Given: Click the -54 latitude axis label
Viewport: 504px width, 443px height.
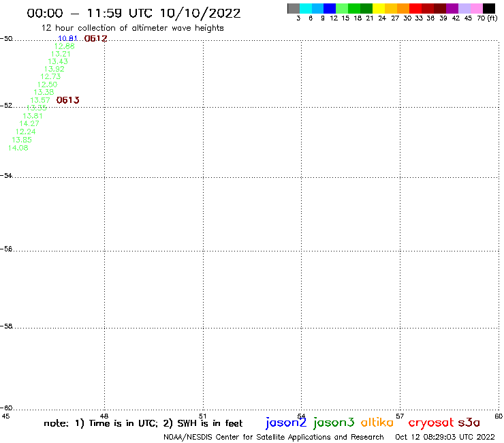Looking at the screenshot, I should pyautogui.click(x=6, y=175).
